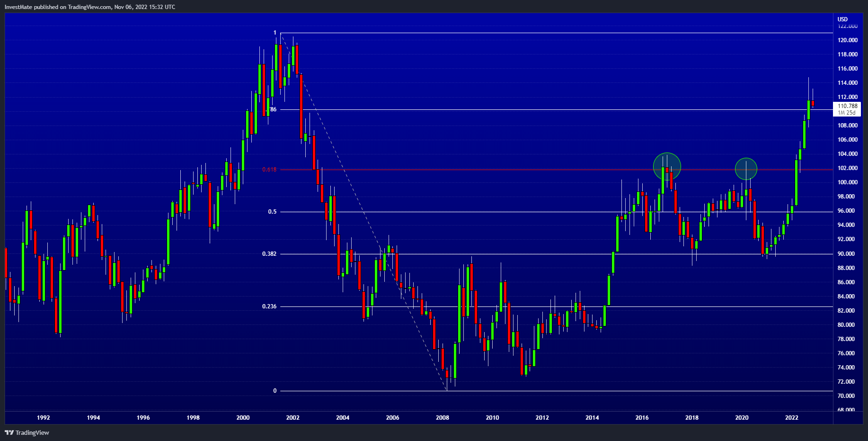Click the 2004 label on time axis

click(343, 418)
